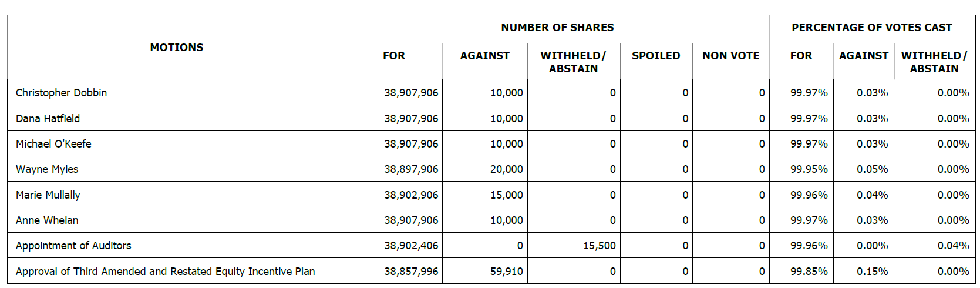Image resolution: width=980 pixels, height=288 pixels.
Task: Select Approval of Third Amended Equity Incentive Plan
Action: (x=165, y=272)
